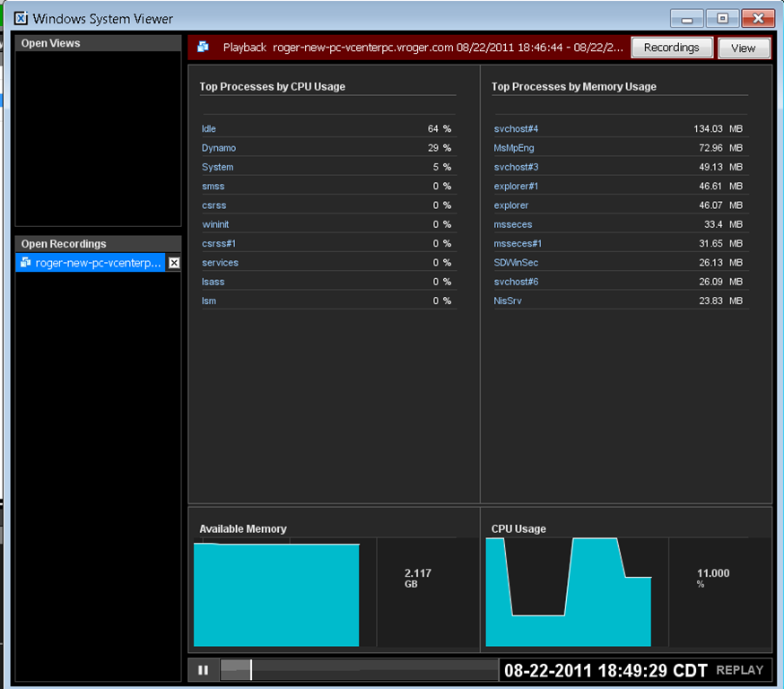Select the MsMpEng process link

click(x=514, y=148)
